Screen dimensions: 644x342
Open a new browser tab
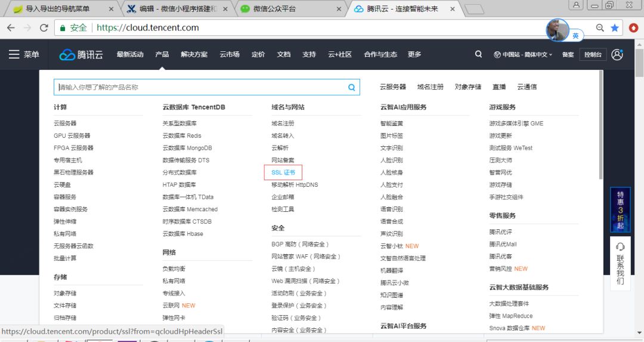(475, 8)
